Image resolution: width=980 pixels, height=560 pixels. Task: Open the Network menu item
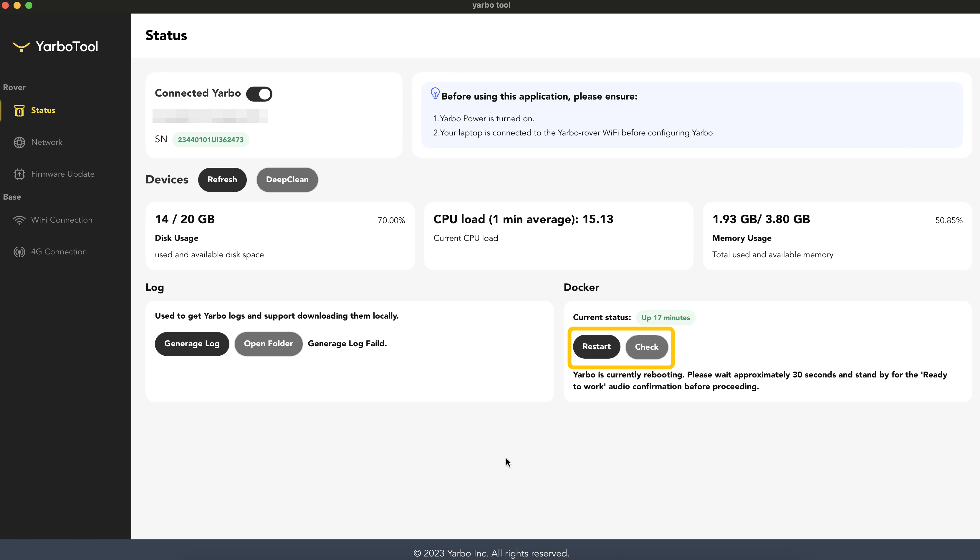(x=47, y=142)
